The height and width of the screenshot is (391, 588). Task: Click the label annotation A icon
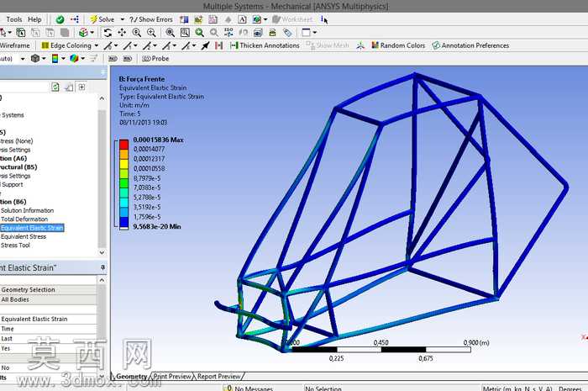[242, 19]
